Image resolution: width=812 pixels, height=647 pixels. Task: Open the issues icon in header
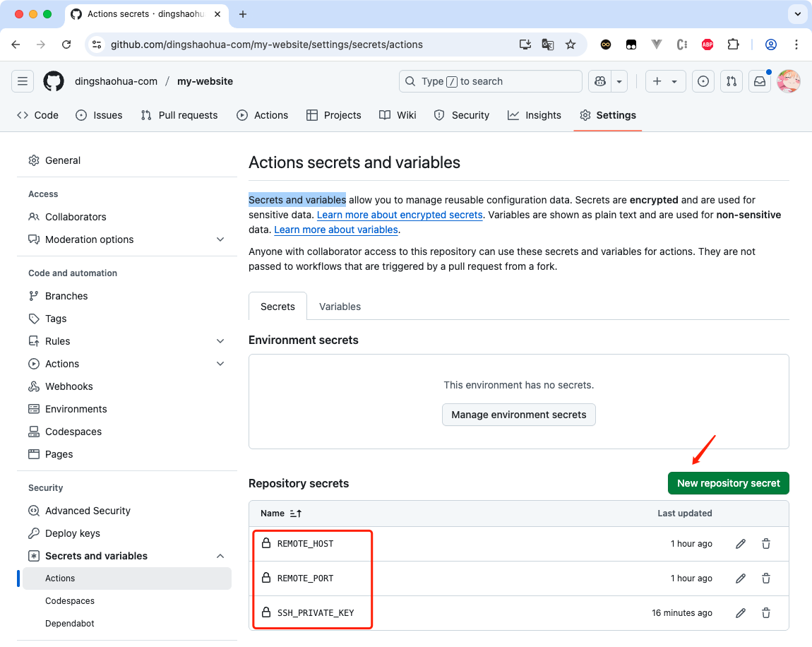703,81
